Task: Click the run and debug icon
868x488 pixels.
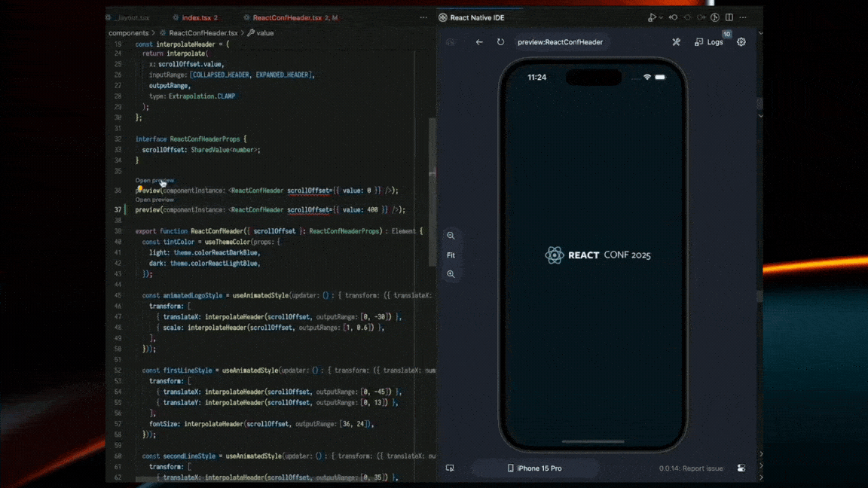Action: pos(652,18)
